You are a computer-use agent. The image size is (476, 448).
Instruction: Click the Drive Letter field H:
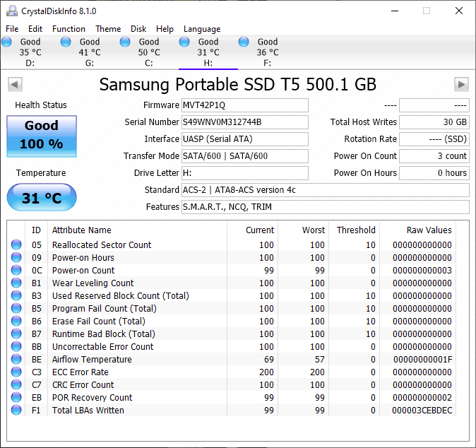(245, 173)
